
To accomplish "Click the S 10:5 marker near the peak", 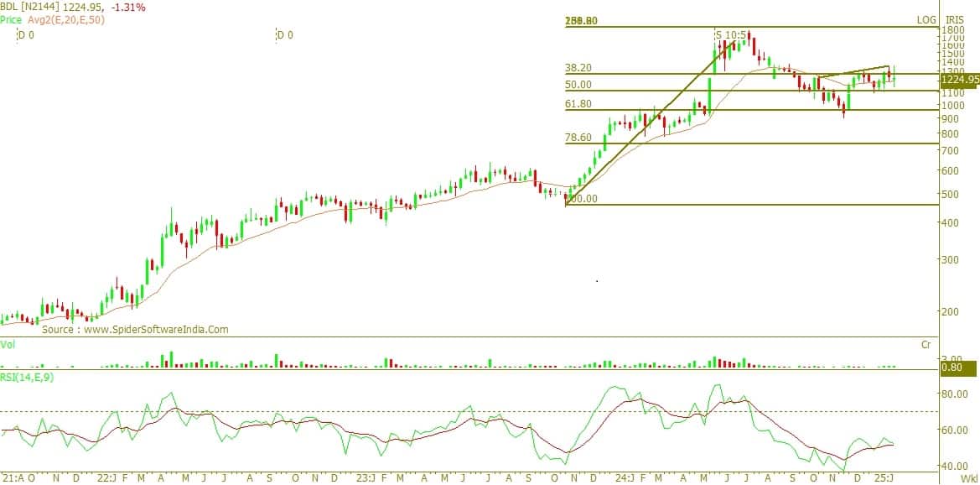I will 730,34.
